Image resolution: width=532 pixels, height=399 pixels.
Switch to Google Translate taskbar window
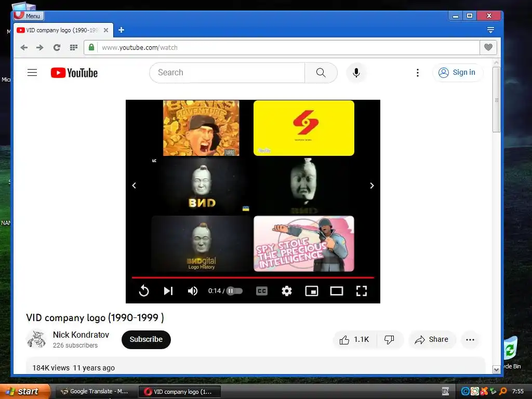click(95, 391)
